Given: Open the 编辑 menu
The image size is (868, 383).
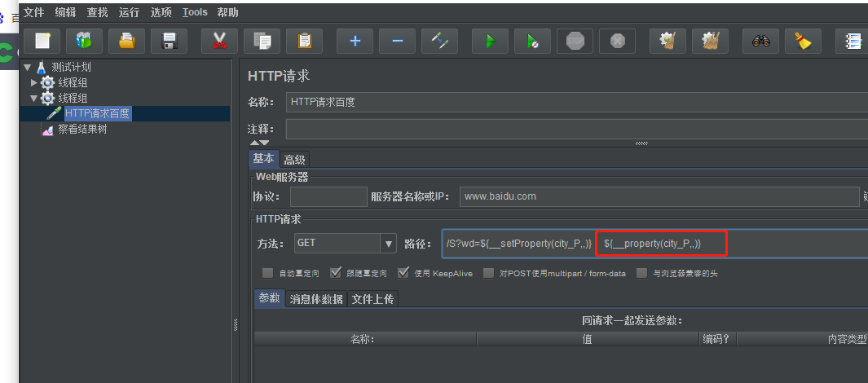Looking at the screenshot, I should pyautogui.click(x=65, y=11).
